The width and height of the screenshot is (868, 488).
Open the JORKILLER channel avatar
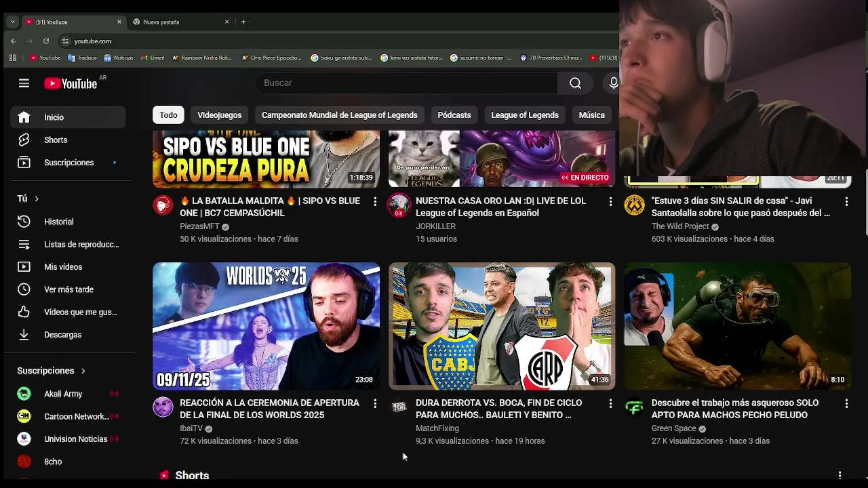click(x=399, y=205)
